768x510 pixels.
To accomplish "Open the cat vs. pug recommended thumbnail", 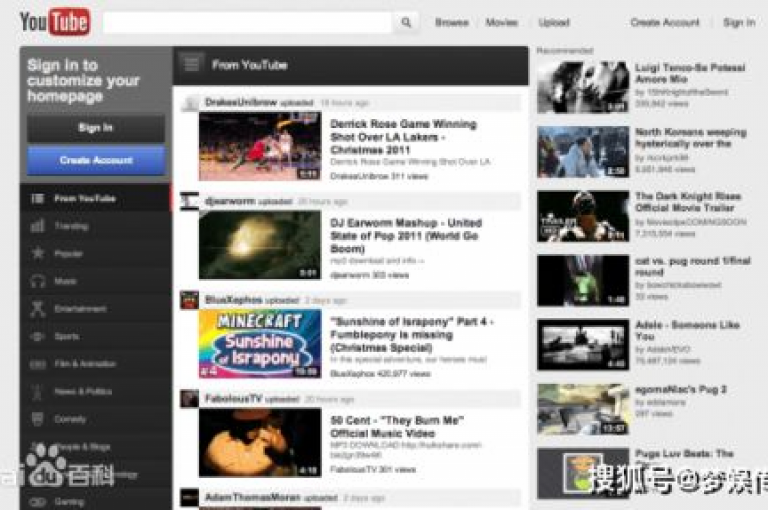I will [x=583, y=281].
